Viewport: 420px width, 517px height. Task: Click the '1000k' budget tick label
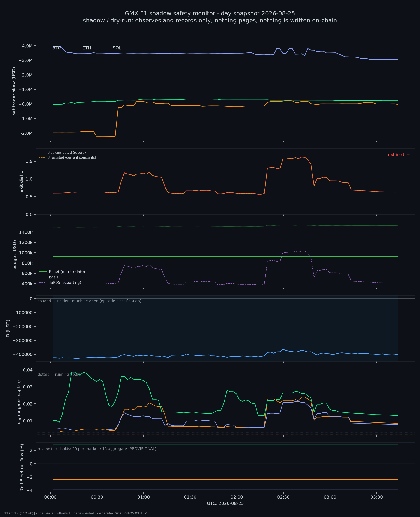(x=26, y=253)
